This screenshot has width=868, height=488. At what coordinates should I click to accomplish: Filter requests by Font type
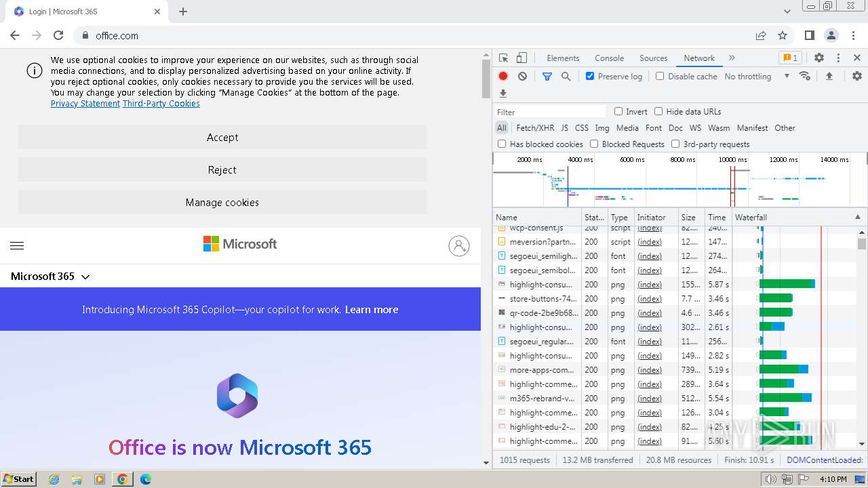pyautogui.click(x=653, y=127)
